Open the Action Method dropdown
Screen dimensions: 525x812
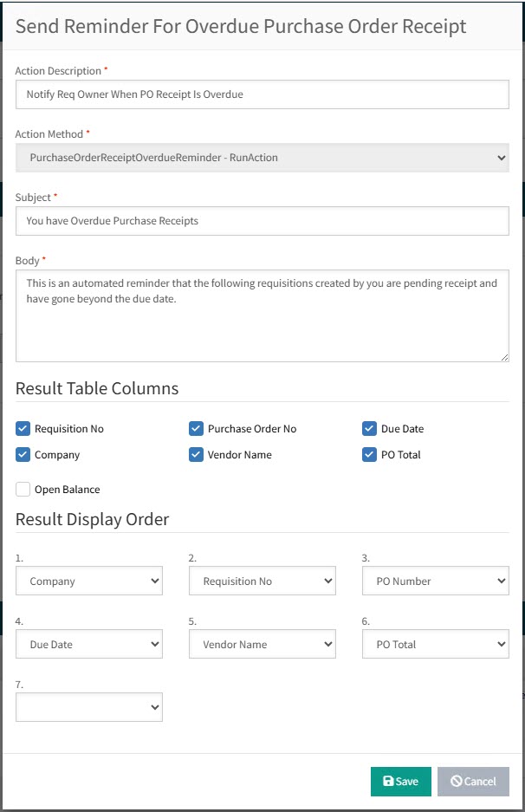click(x=262, y=158)
